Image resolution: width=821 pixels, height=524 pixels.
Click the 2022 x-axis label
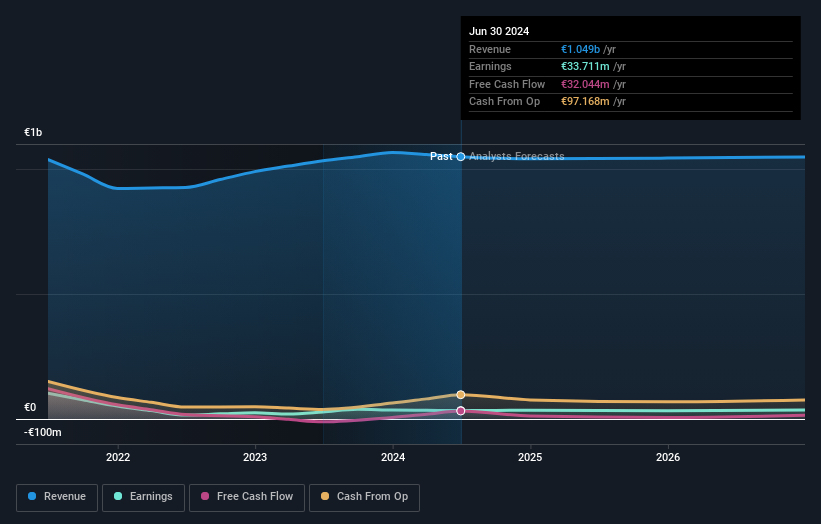pos(118,457)
